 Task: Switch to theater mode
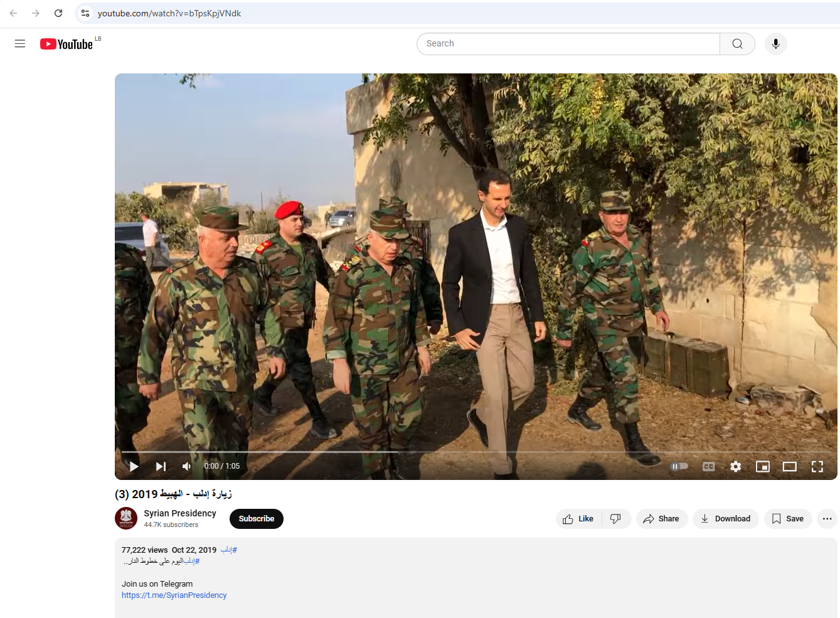coord(789,466)
